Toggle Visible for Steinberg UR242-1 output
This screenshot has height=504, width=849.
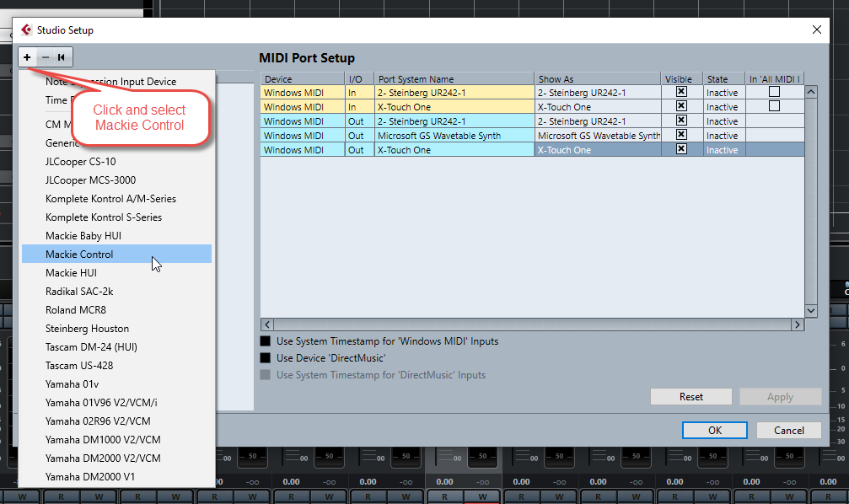tap(681, 121)
